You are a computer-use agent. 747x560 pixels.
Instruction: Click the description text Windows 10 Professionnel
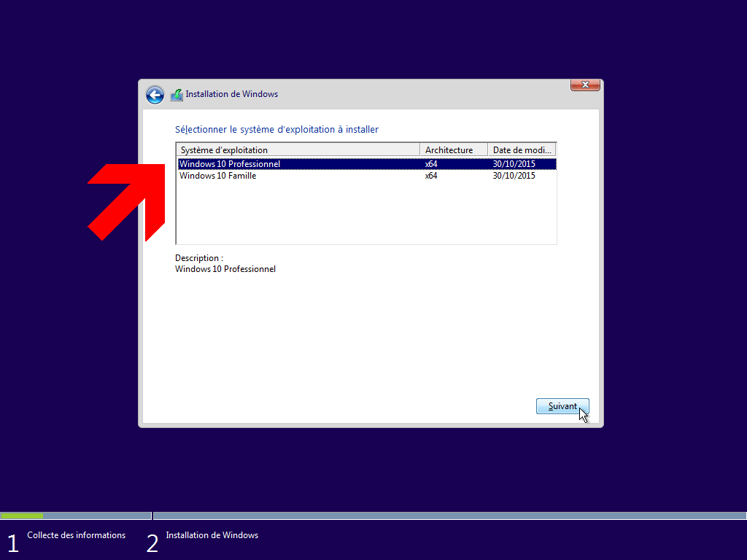[225, 269]
